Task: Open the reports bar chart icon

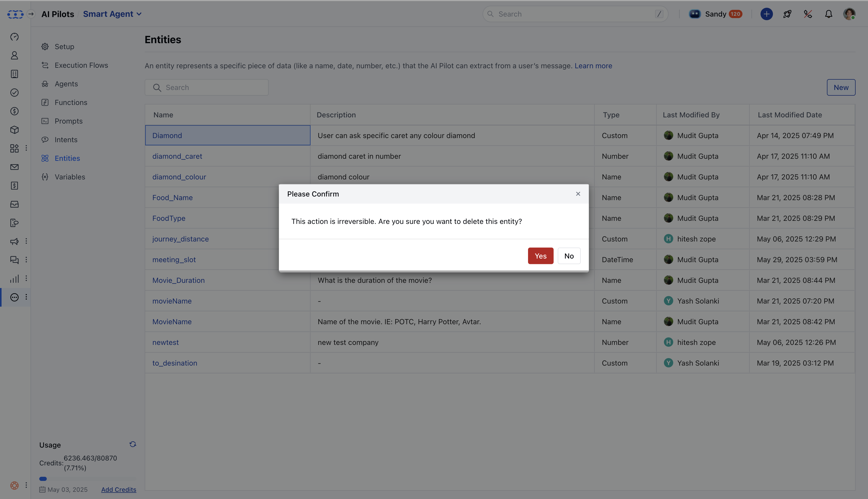Action: 14,279
